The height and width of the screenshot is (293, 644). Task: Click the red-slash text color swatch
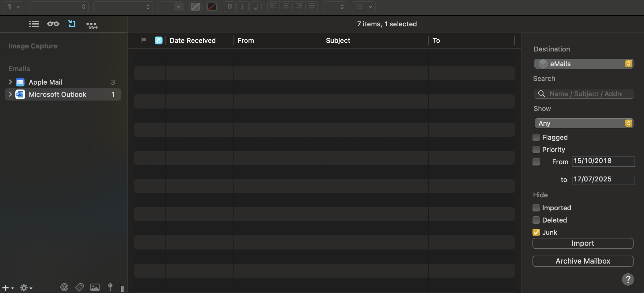click(212, 7)
